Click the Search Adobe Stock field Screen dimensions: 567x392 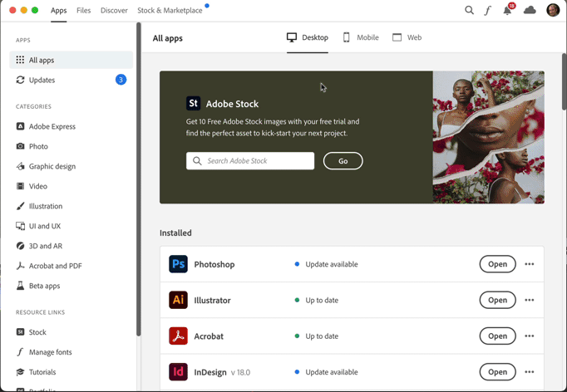(250, 161)
